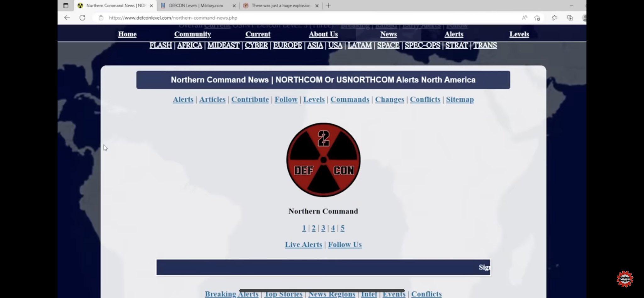
Task: Click the Contribute link
Action: (x=250, y=99)
